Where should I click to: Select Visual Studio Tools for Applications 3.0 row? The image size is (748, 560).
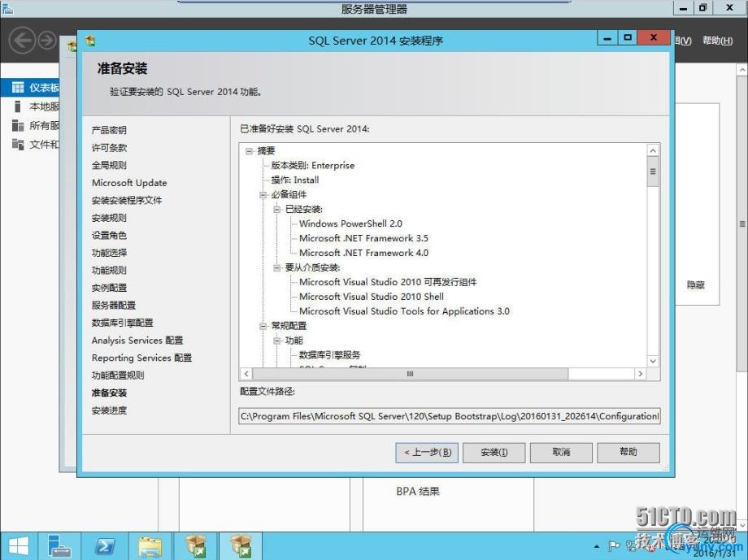(x=405, y=311)
